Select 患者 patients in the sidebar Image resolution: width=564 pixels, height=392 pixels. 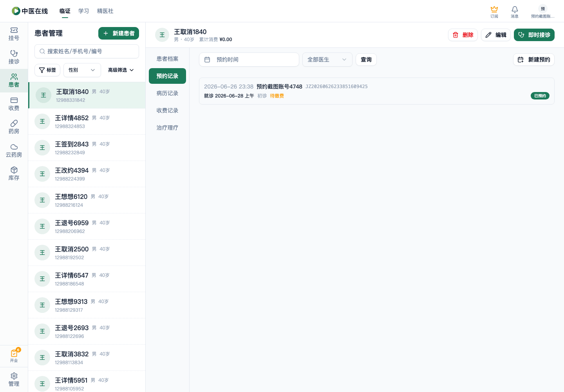(14, 81)
